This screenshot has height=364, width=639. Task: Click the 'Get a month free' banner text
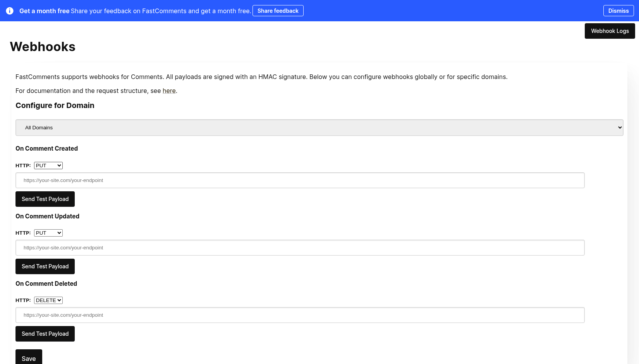tap(45, 11)
